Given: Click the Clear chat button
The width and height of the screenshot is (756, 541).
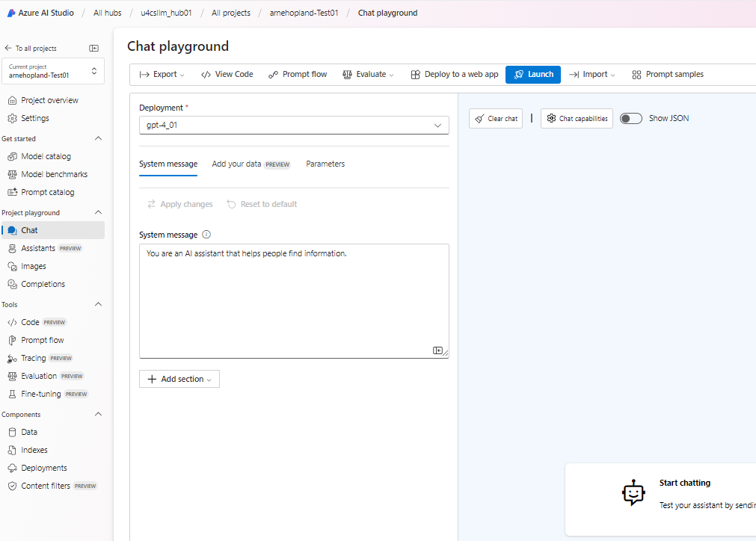Looking at the screenshot, I should coord(496,119).
